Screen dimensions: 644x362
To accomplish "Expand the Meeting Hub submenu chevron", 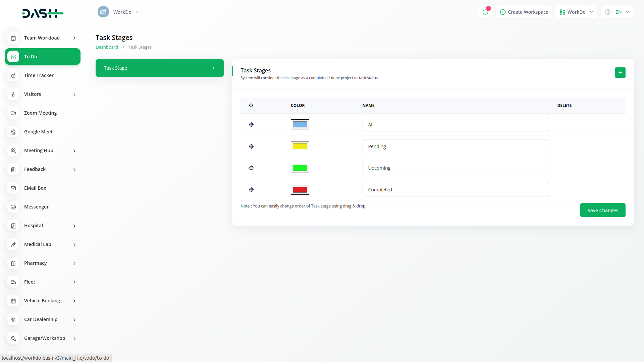I will click(x=74, y=151).
